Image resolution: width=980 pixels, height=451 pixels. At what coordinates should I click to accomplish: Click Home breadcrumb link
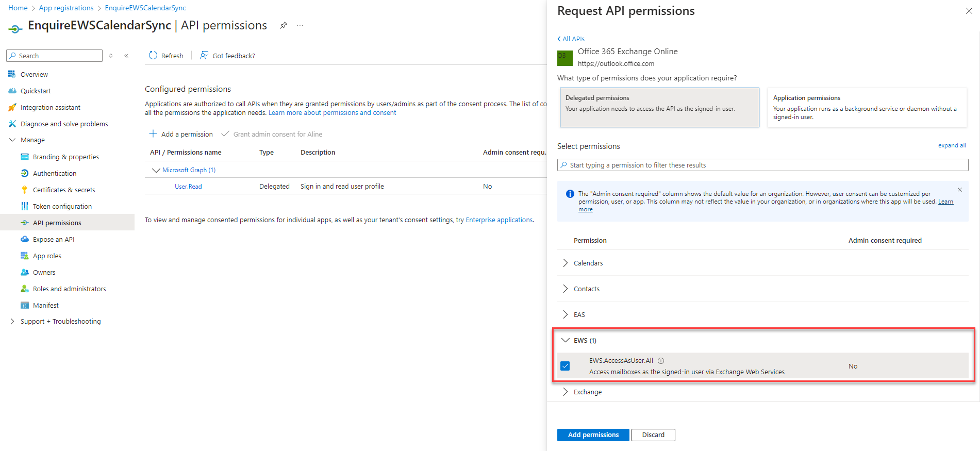coord(18,8)
